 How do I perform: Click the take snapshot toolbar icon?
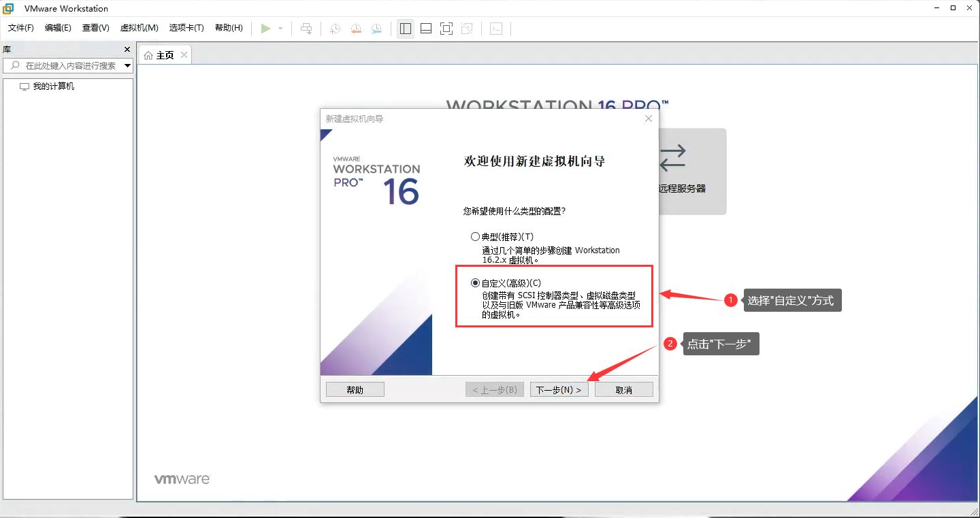coord(336,29)
